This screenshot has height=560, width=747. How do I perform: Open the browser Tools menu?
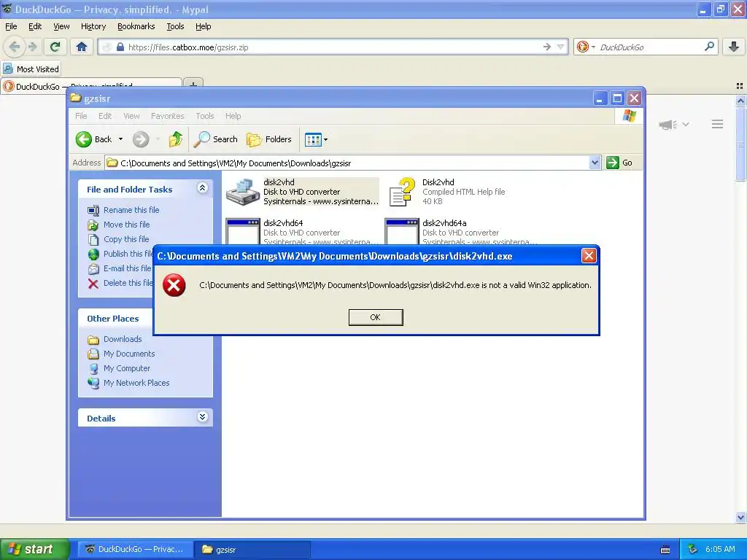point(175,26)
